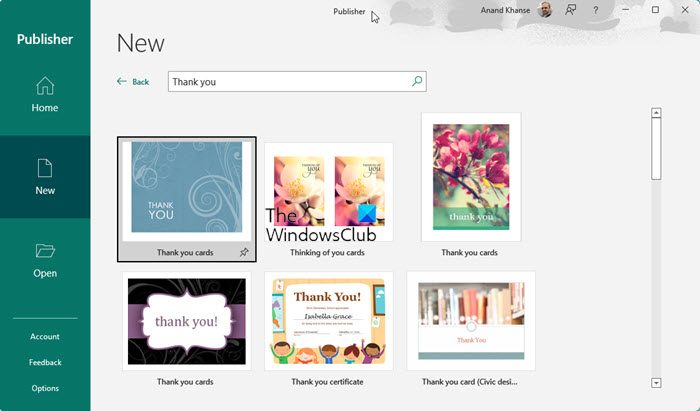Click the Back arrow icon
This screenshot has height=411, width=700.
121,81
